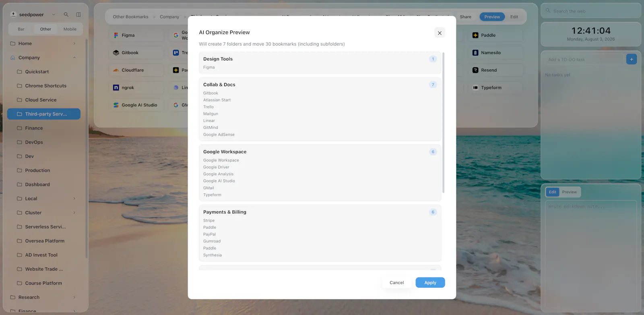Screen dimensions: 644x315
Task: Switch bookmarks view to Preview mode
Action: pyautogui.click(x=492, y=17)
